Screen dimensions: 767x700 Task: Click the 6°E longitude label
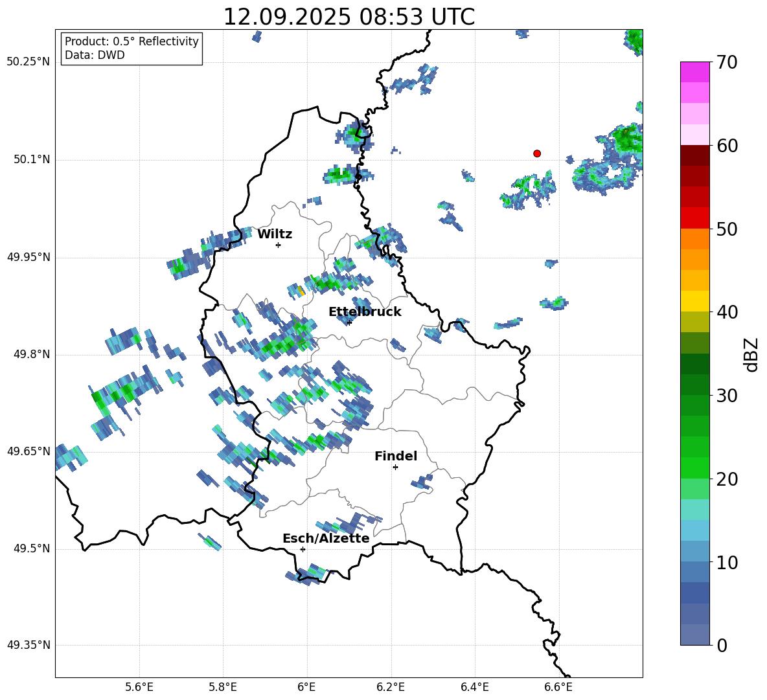click(x=306, y=687)
